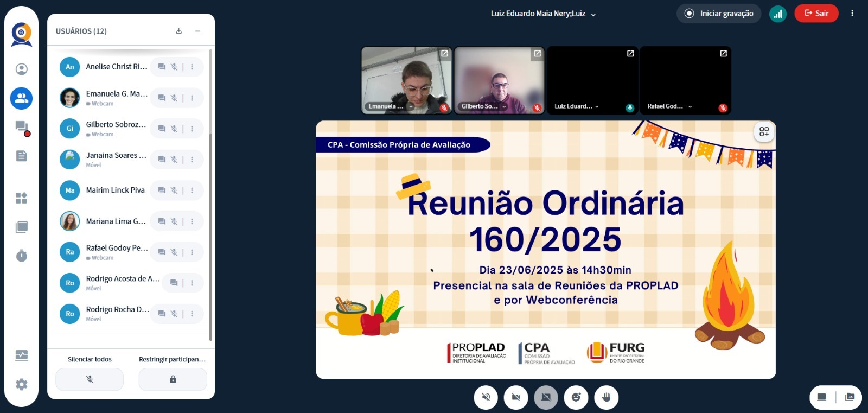Open the reactions emoji picker
Image resolution: width=868 pixels, height=413 pixels.
click(576, 397)
